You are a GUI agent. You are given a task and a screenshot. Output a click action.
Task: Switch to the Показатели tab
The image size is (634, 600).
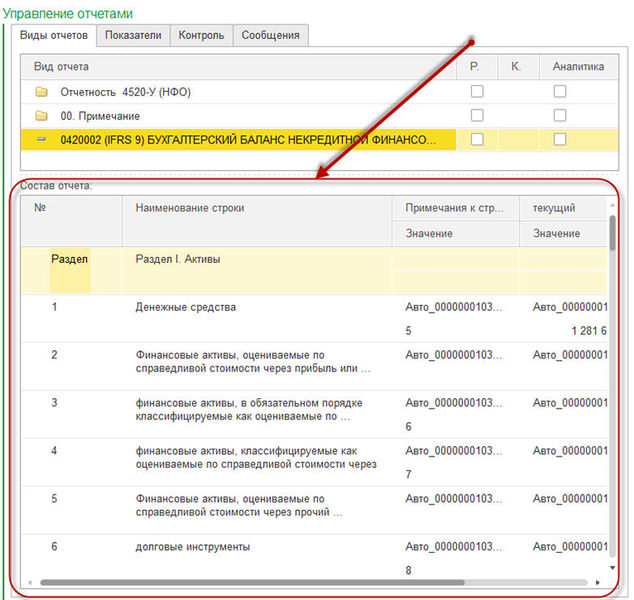(133, 35)
